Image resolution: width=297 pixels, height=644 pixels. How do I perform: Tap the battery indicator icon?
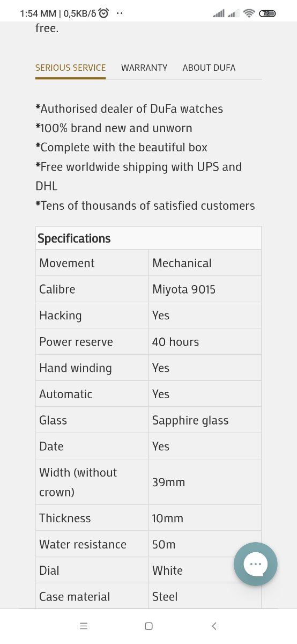[x=267, y=13]
